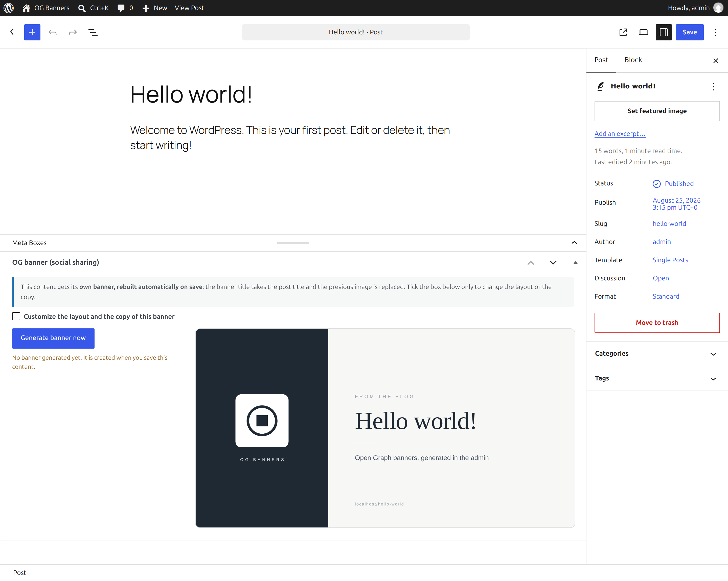Change the Standard post format
This screenshot has height=581, width=728.
[666, 296]
